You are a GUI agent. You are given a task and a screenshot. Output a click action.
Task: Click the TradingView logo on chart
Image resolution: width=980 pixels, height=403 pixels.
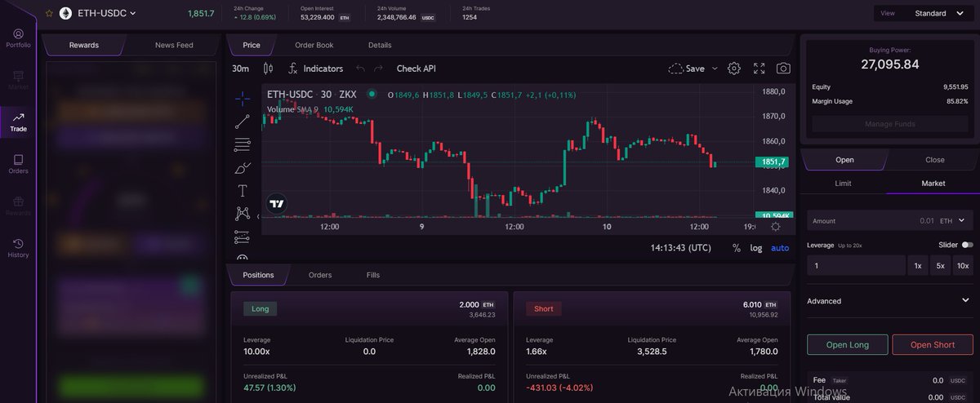[277, 204]
